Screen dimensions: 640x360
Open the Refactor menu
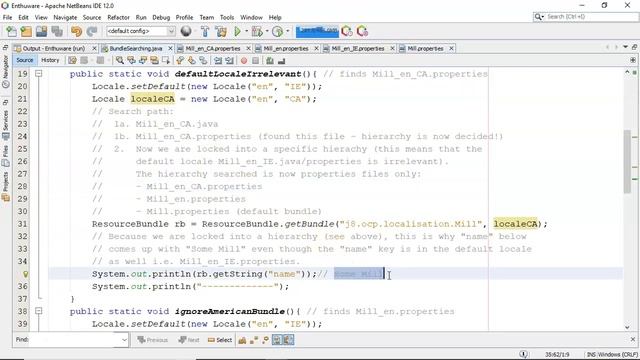[118, 18]
